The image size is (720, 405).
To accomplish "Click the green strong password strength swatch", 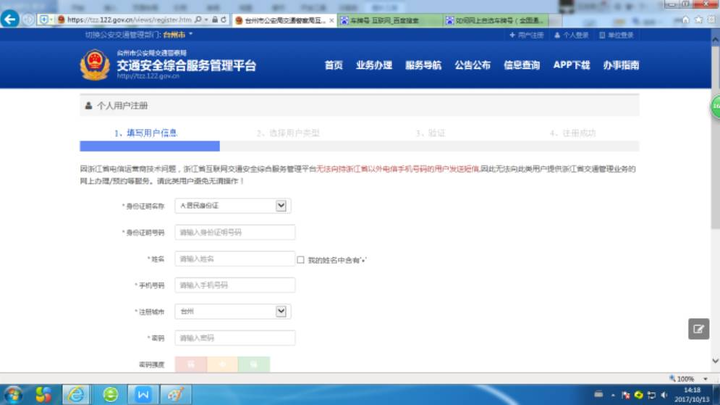I will [x=254, y=364].
